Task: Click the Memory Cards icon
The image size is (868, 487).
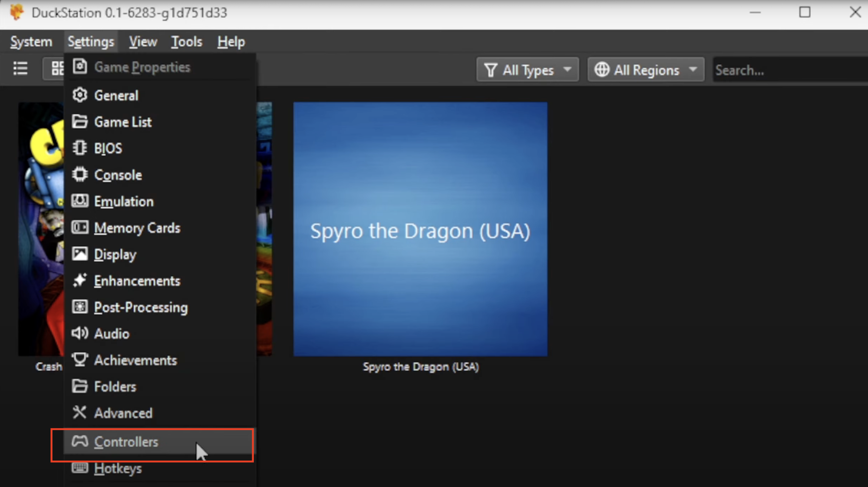Action: (80, 227)
